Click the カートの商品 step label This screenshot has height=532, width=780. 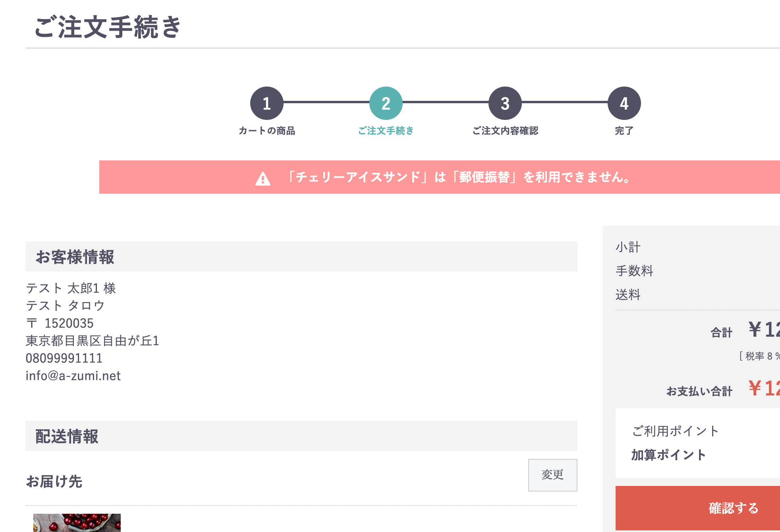[x=266, y=131]
